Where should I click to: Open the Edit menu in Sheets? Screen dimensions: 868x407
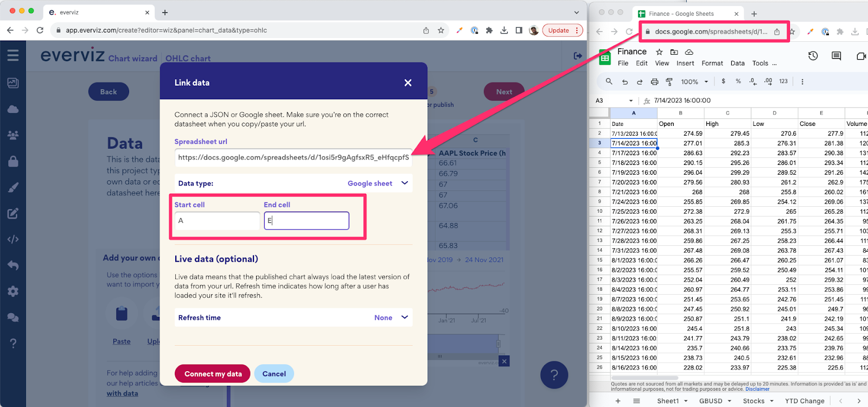coord(642,63)
